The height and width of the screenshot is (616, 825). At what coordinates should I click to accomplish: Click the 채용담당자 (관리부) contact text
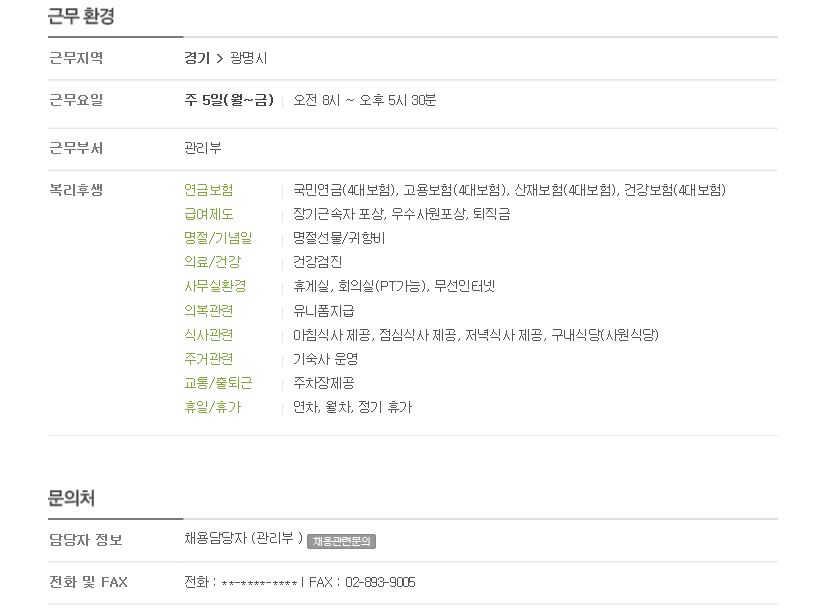click(243, 538)
